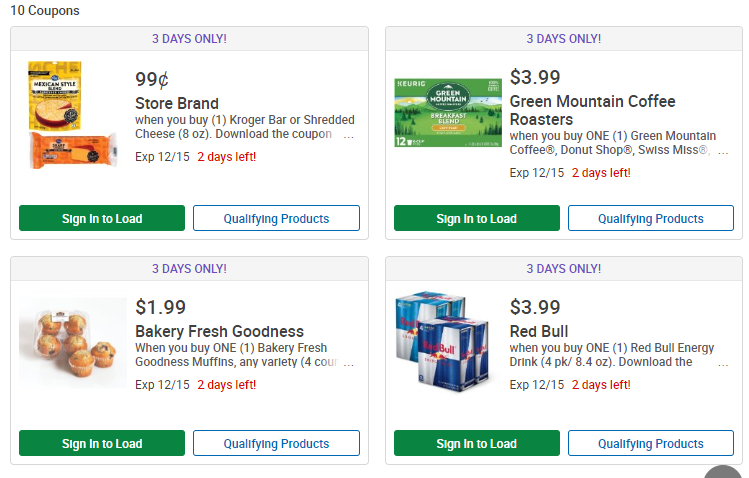View Qualifying Products for Green Mountain Coffee

tap(651, 219)
